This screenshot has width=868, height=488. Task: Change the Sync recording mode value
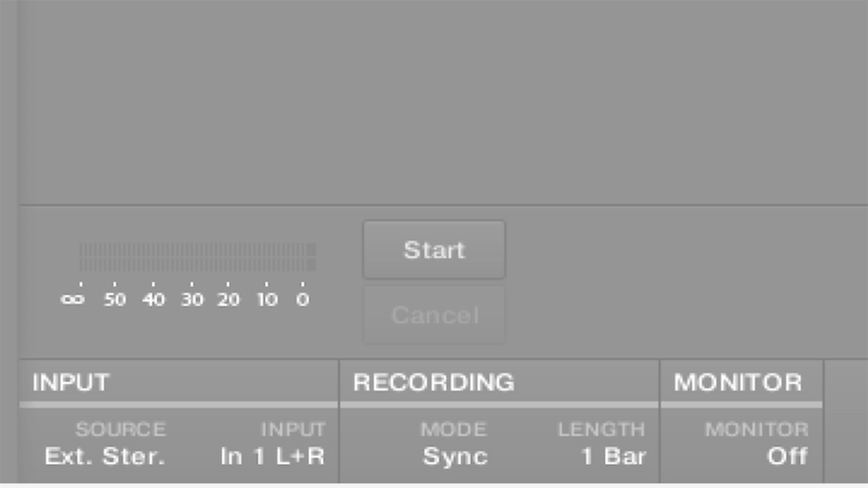click(x=456, y=457)
